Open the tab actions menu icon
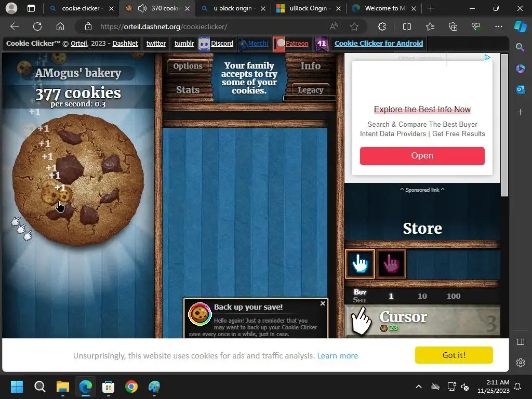Viewport: 532px width, 399px height. coord(31,8)
